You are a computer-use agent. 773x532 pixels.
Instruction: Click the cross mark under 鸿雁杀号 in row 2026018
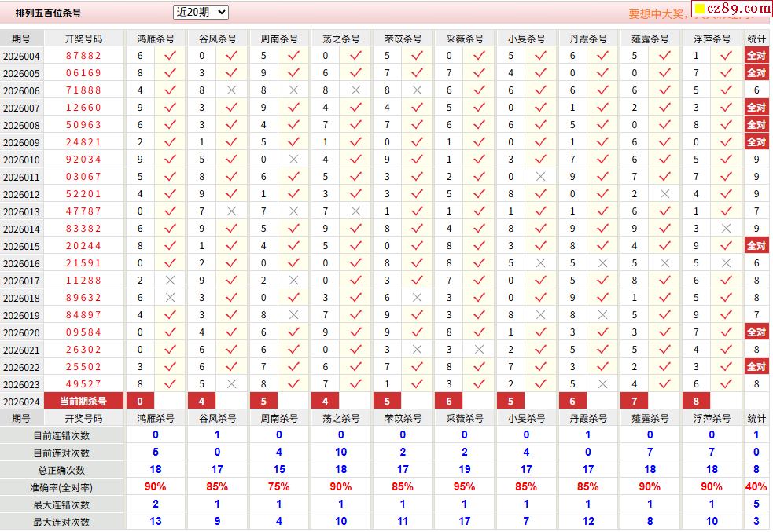170,298
